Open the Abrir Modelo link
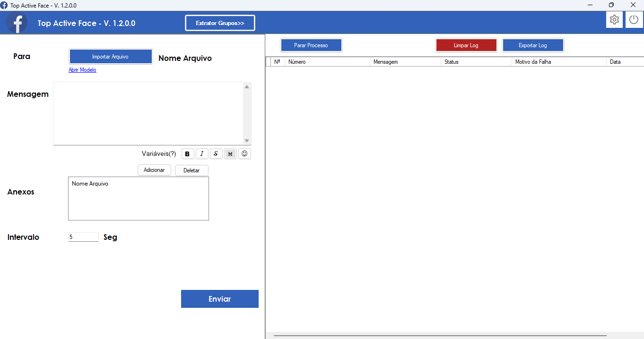 (82, 70)
